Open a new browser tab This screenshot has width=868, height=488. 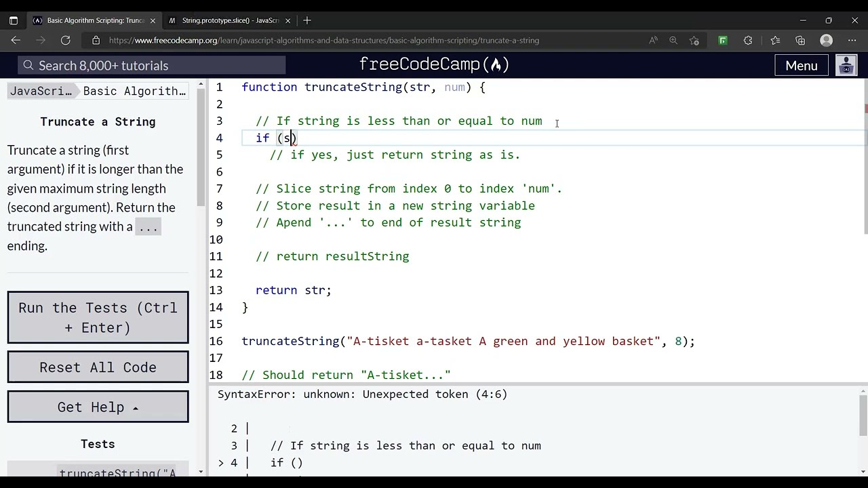[x=307, y=20]
